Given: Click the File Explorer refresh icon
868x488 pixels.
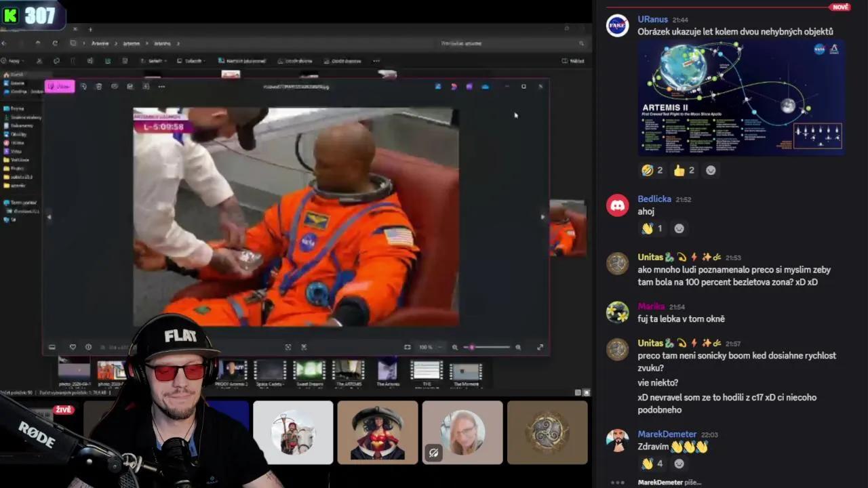Looking at the screenshot, I should tap(54, 43).
